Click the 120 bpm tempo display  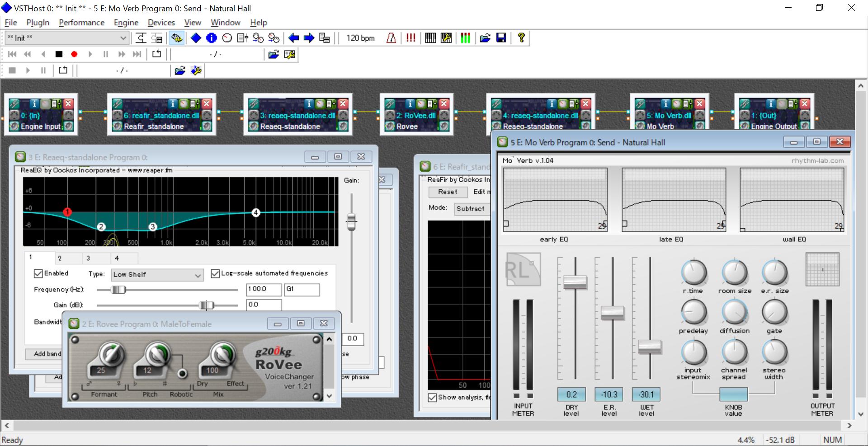point(360,38)
